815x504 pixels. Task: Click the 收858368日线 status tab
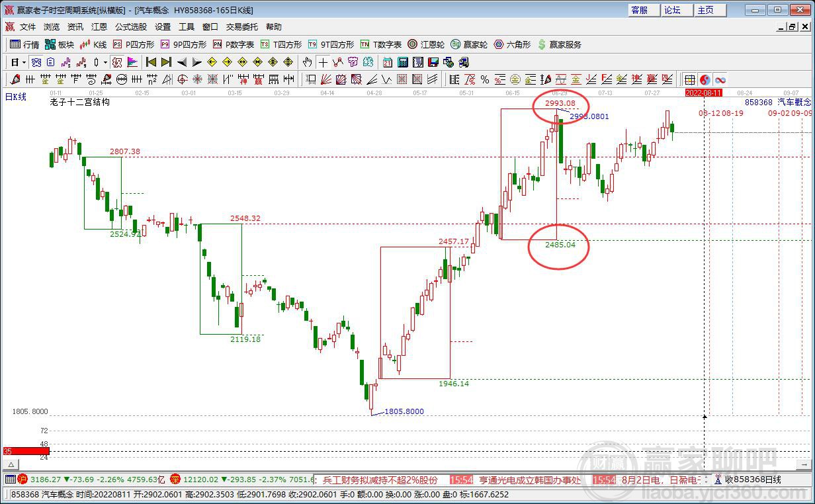click(x=753, y=480)
